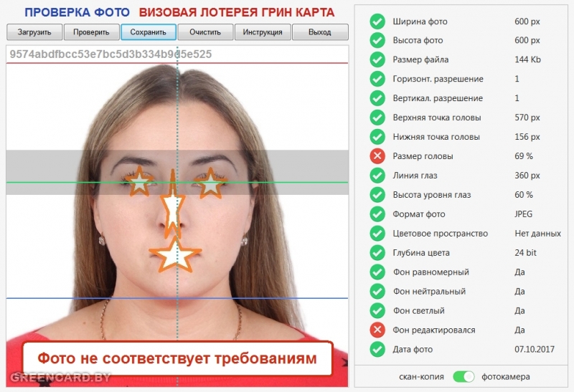Click the Загрузить button
The image size is (574, 392).
point(34,32)
